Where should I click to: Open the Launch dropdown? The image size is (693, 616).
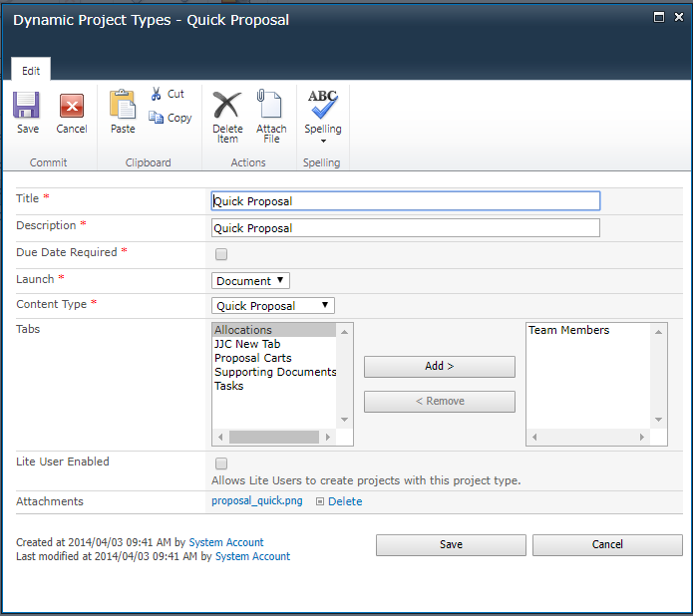coord(250,281)
